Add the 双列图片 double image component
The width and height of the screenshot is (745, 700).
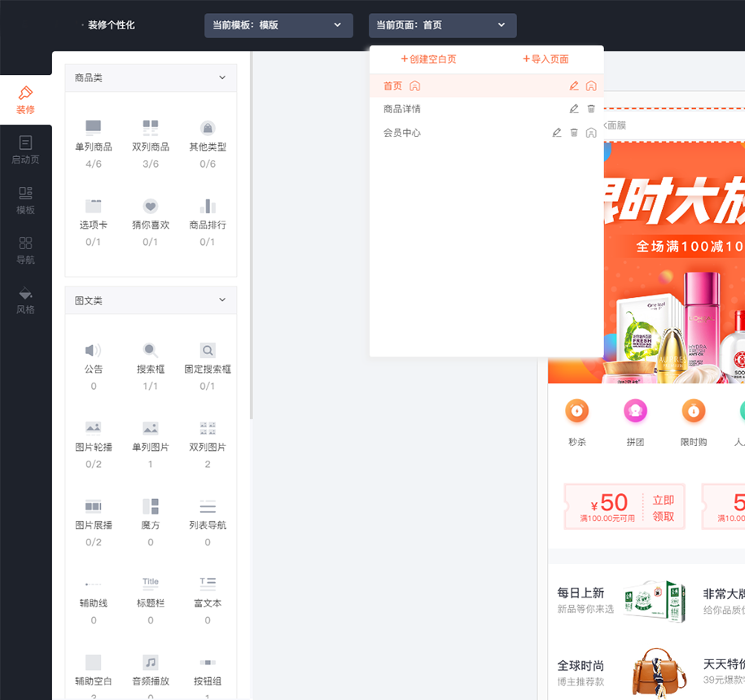point(208,444)
